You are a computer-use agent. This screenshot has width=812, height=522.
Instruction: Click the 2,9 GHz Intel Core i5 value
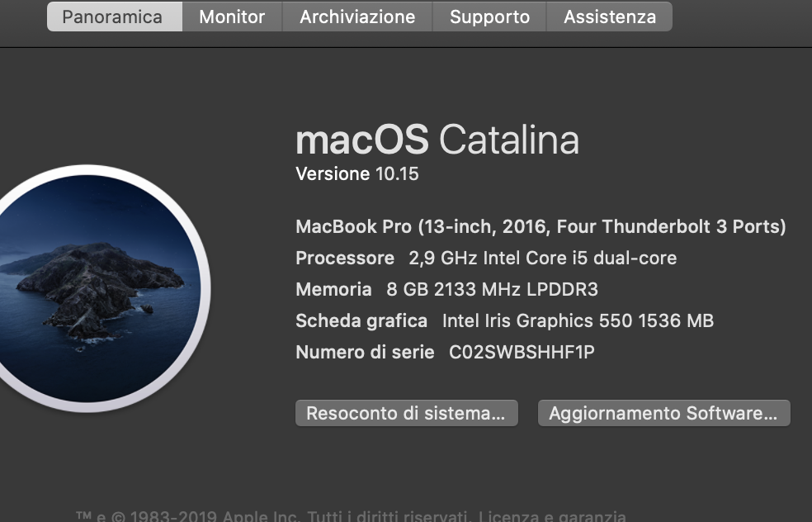(x=543, y=259)
